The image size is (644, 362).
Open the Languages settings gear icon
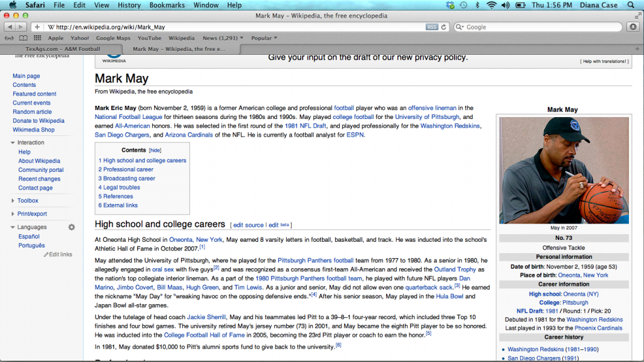pos(72,227)
